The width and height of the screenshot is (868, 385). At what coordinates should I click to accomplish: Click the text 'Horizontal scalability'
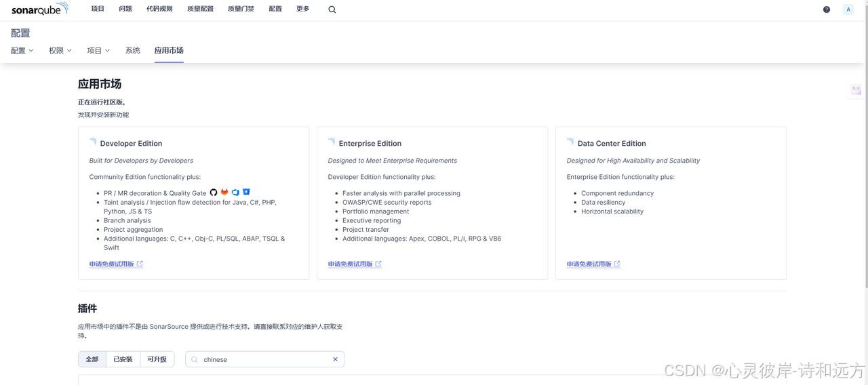(612, 211)
